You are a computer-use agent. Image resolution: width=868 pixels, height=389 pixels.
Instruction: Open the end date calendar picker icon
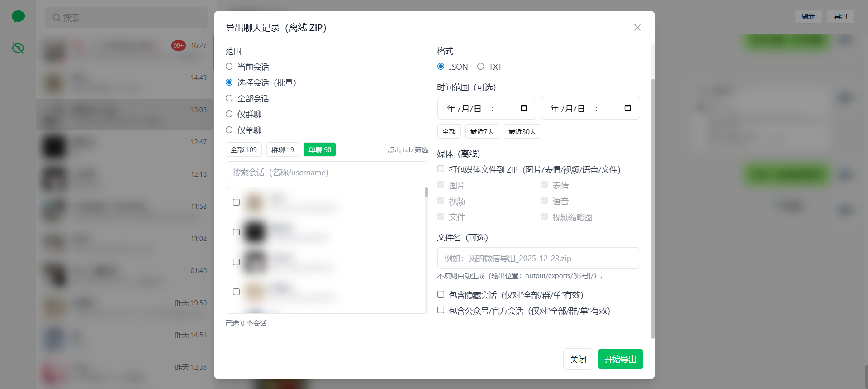[627, 108]
